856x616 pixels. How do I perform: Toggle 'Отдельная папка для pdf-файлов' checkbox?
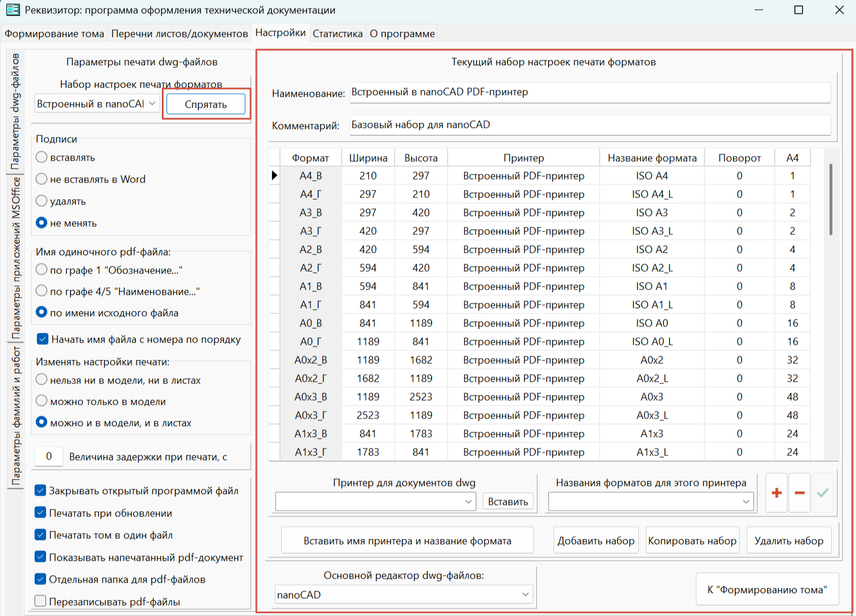[x=40, y=579]
